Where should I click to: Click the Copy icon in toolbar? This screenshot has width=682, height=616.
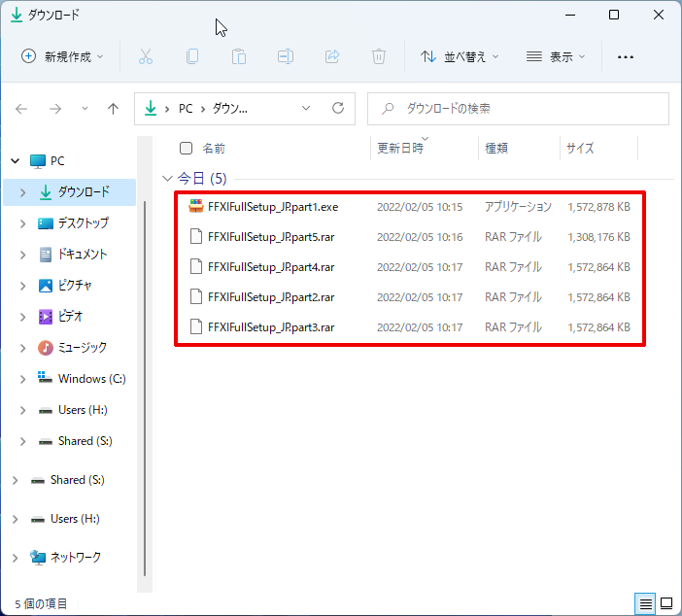pos(192,56)
